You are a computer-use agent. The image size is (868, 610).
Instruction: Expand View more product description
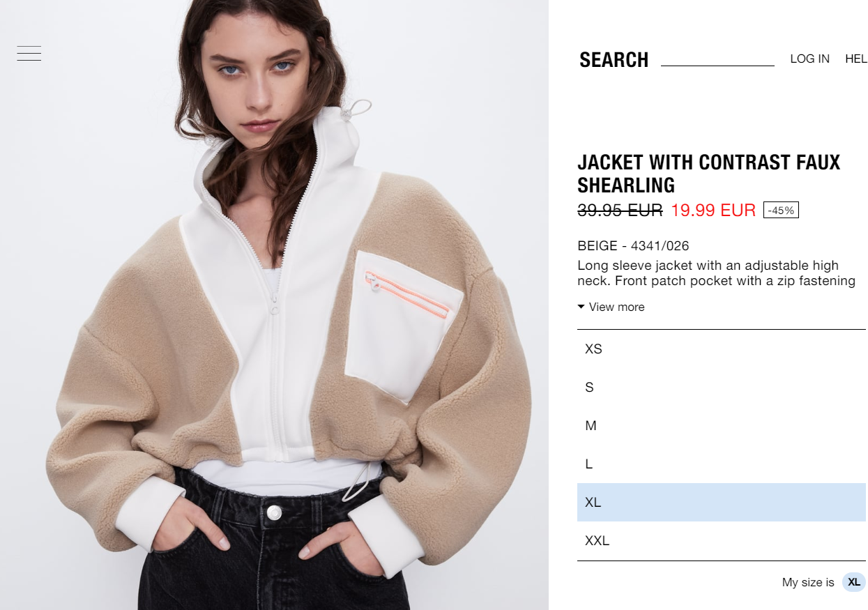(611, 307)
